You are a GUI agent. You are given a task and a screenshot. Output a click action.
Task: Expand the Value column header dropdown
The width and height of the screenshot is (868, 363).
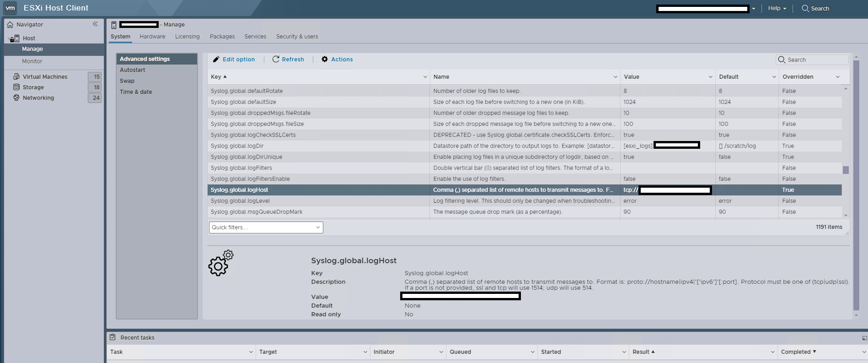click(x=710, y=77)
